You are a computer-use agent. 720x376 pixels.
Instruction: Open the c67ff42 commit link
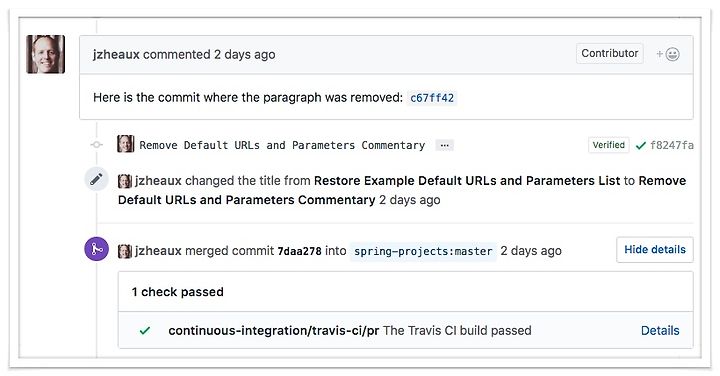(432, 98)
